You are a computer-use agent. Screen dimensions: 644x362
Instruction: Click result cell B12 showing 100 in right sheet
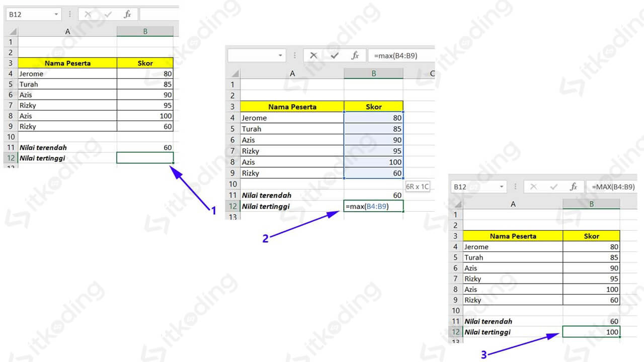592,332
